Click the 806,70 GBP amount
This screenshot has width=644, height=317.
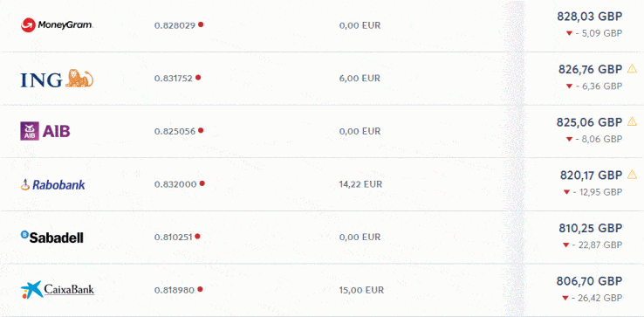(x=589, y=281)
